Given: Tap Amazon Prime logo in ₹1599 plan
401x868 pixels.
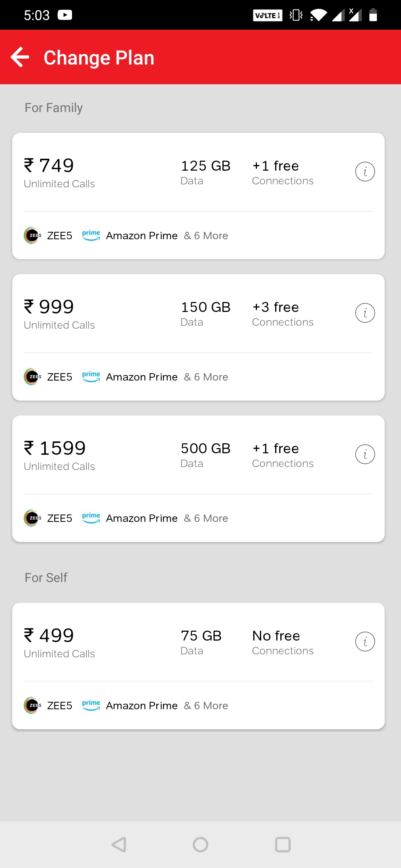Looking at the screenshot, I should tap(91, 518).
